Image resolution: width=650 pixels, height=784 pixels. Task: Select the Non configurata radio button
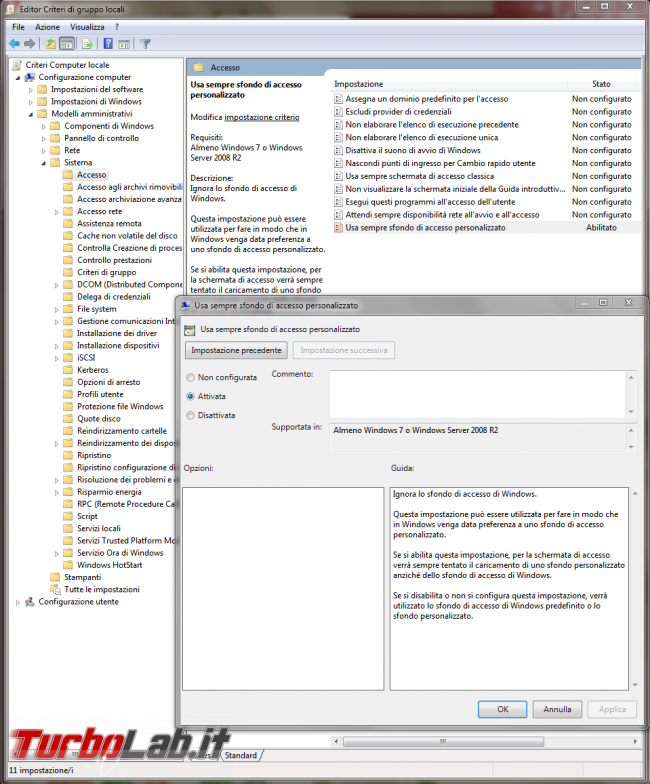pyautogui.click(x=190, y=378)
